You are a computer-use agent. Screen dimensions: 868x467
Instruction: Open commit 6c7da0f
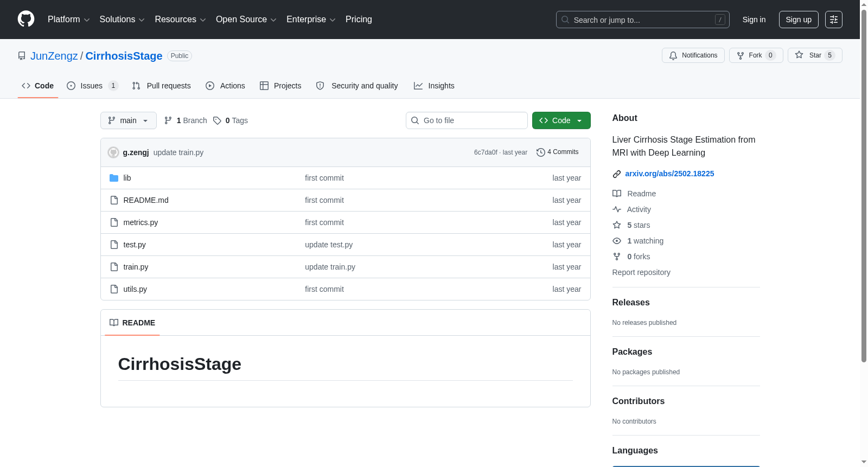(x=486, y=152)
